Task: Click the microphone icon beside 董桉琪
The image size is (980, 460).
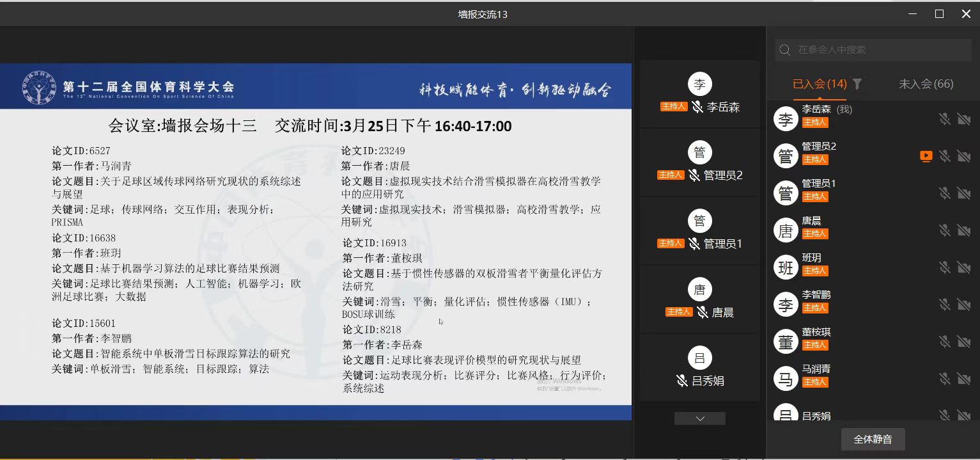Action: click(x=945, y=341)
